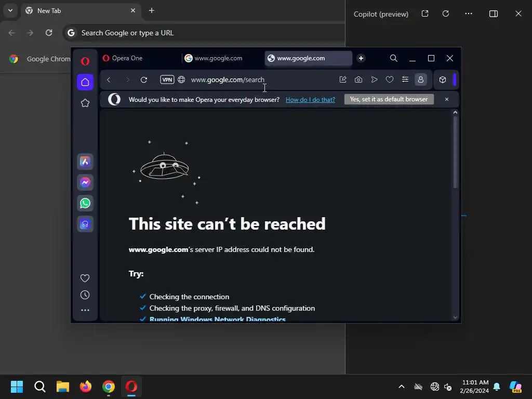Open Windows taskbar Search
This screenshot has width=532, height=399.
39,387
